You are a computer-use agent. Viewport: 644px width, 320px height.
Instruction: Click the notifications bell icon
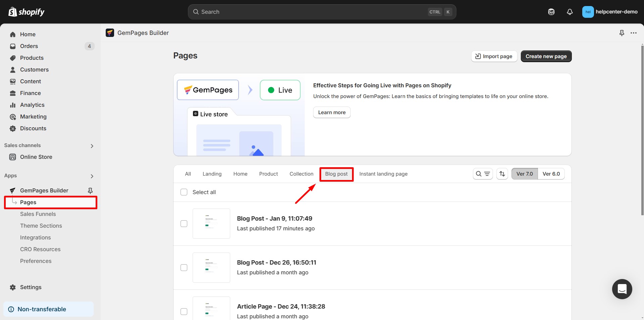coord(569,12)
